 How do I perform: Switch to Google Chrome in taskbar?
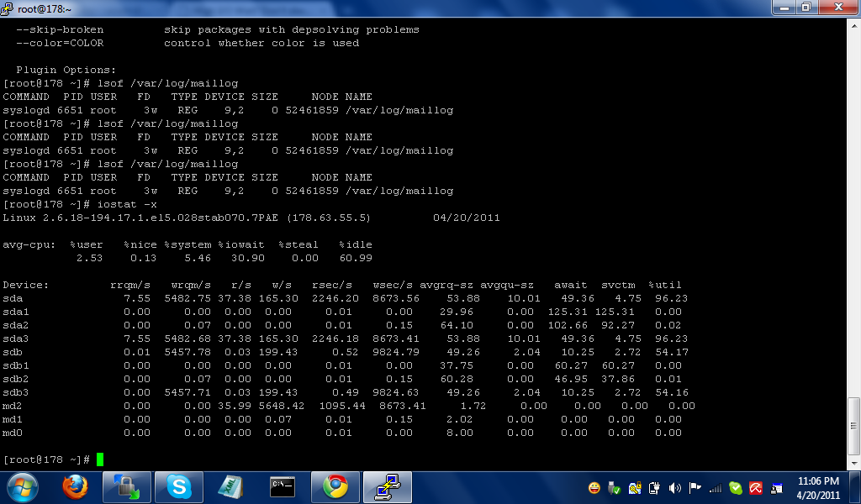[335, 486]
